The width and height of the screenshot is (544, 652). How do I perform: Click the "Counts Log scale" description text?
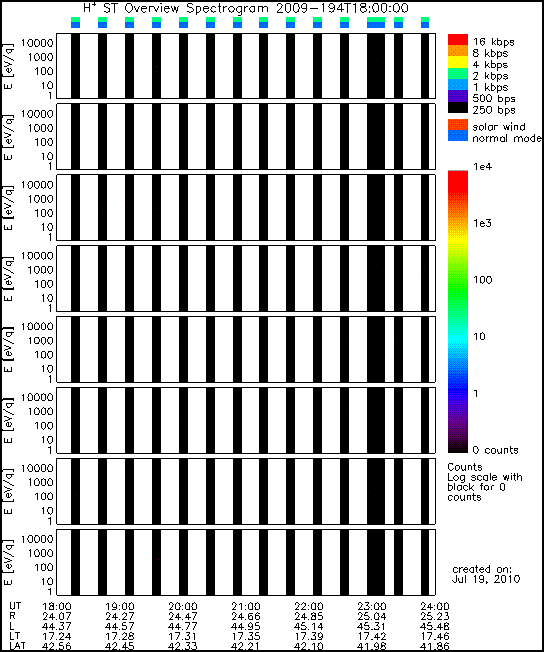pyautogui.click(x=485, y=482)
